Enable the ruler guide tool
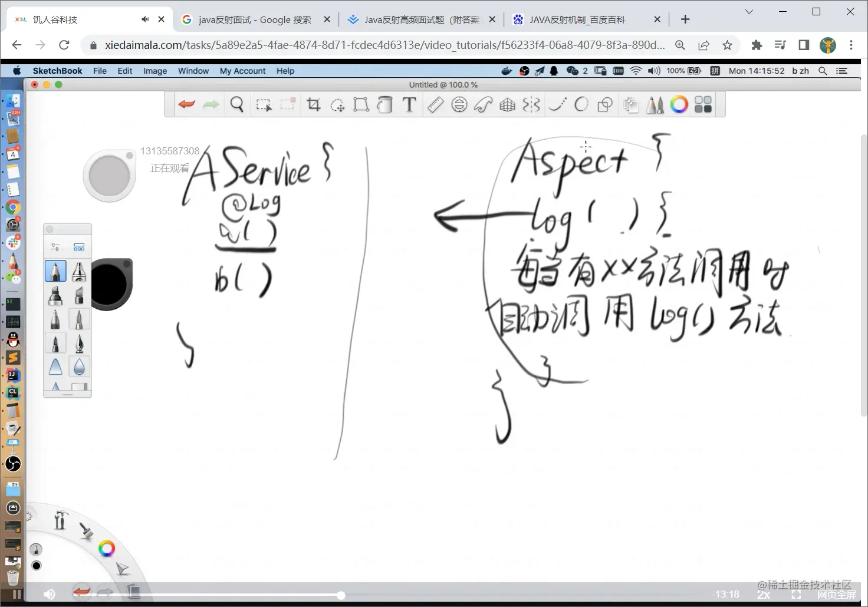This screenshot has width=868, height=607. tap(435, 105)
